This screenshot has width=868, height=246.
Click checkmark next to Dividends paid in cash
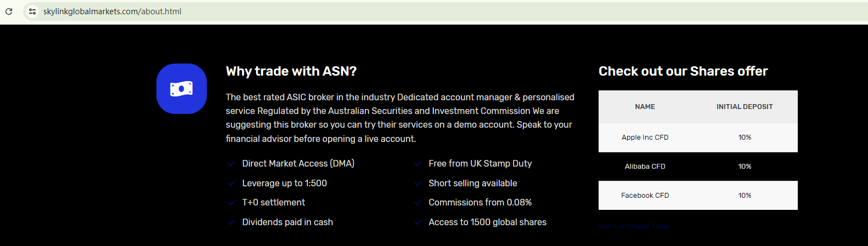click(232, 222)
